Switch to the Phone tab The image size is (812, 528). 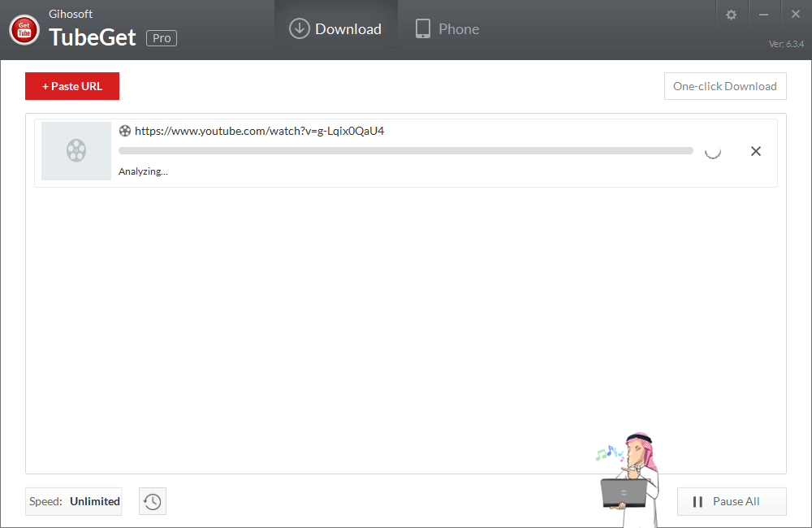point(447,29)
